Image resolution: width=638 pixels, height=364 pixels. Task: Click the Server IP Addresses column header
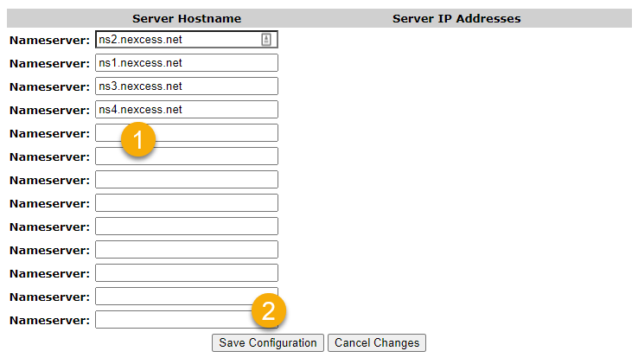click(456, 18)
